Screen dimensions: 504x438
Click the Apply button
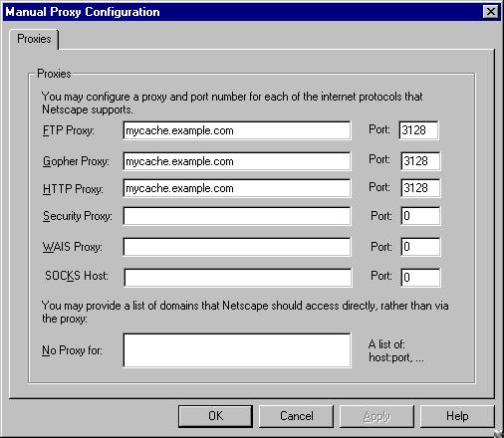377,416
